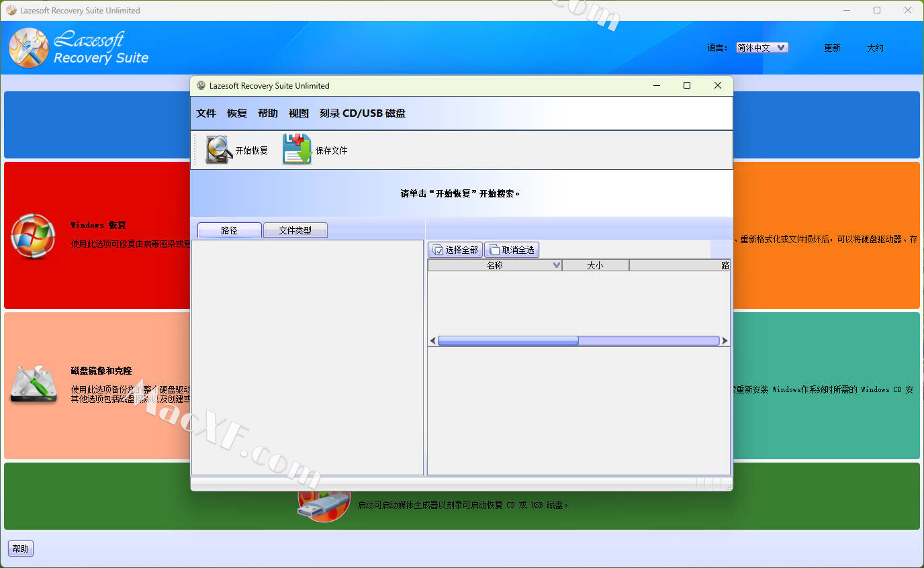Click the 选择全部 button
Image resolution: width=924 pixels, height=568 pixels.
[455, 250]
